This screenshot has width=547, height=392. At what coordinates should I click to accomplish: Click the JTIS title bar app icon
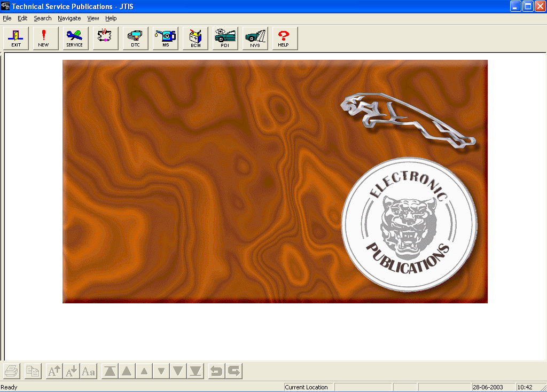point(5,6)
